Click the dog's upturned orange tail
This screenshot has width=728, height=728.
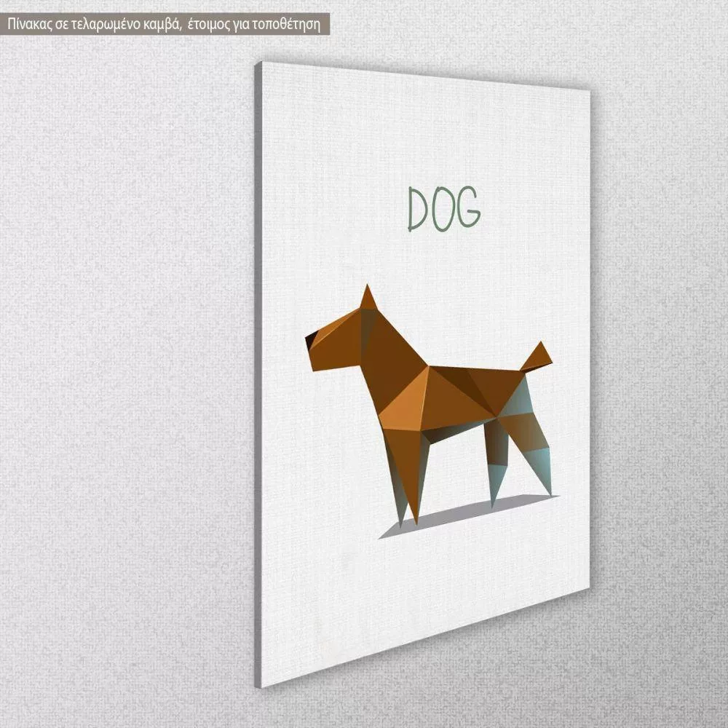tap(537, 357)
